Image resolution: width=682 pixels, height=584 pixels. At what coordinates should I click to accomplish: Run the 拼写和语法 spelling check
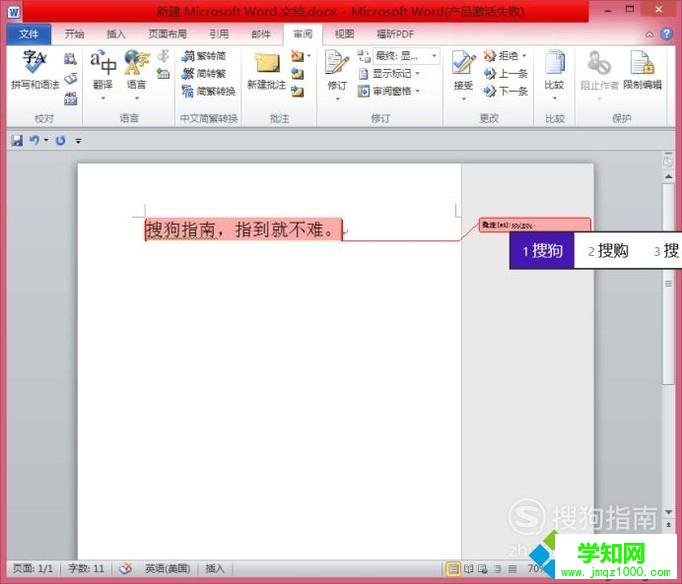[35, 70]
